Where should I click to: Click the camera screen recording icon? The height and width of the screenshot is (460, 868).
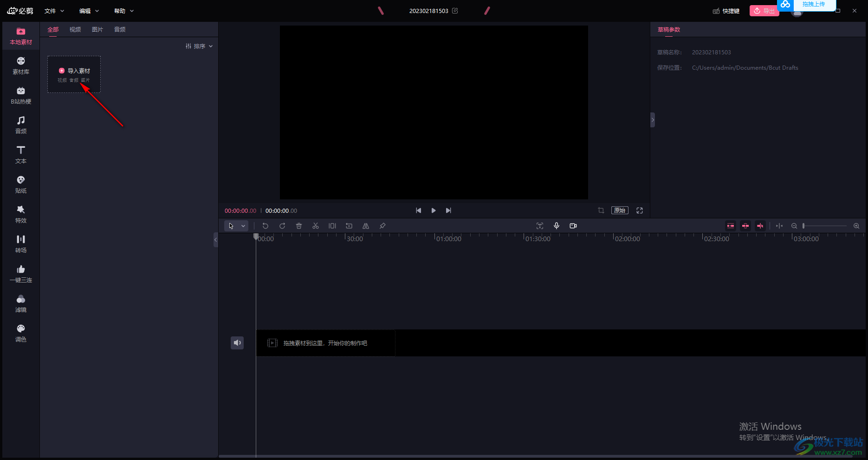(573, 226)
